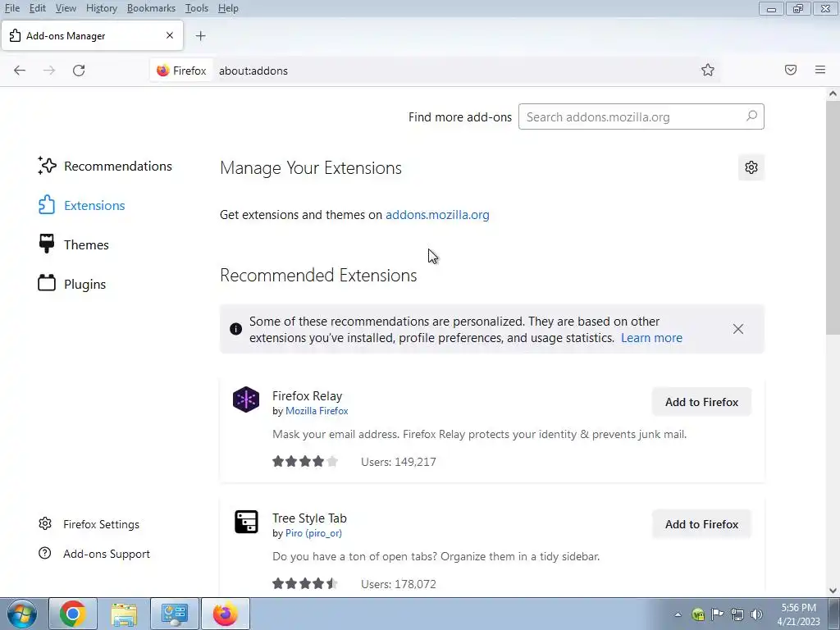Screen dimensions: 840x630
Task: Open Firefox Settings from the sidebar
Action: (x=89, y=524)
